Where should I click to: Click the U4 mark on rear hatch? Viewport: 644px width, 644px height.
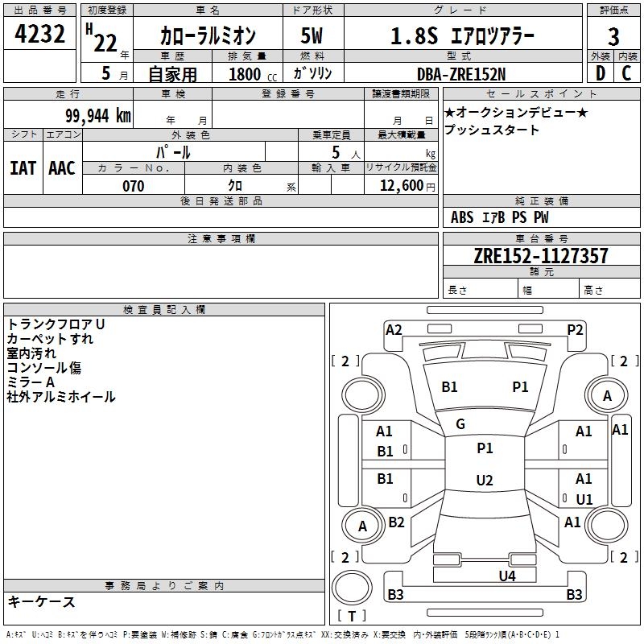[x=507, y=576]
